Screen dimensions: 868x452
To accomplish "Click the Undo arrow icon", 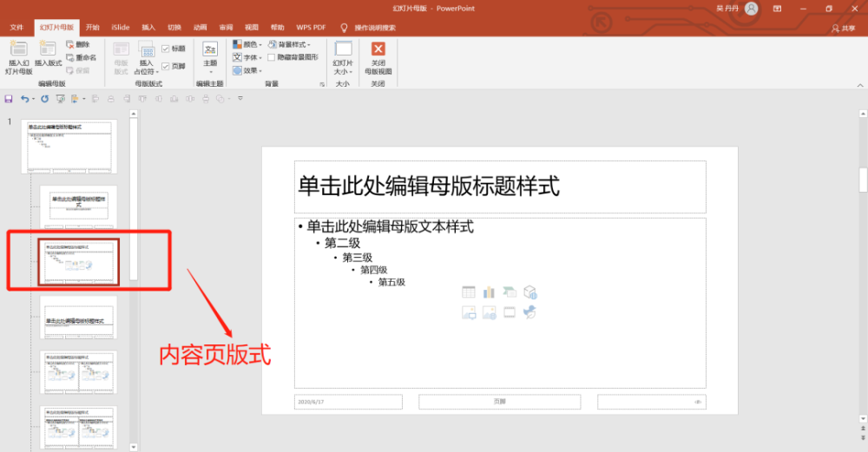I will (x=24, y=99).
